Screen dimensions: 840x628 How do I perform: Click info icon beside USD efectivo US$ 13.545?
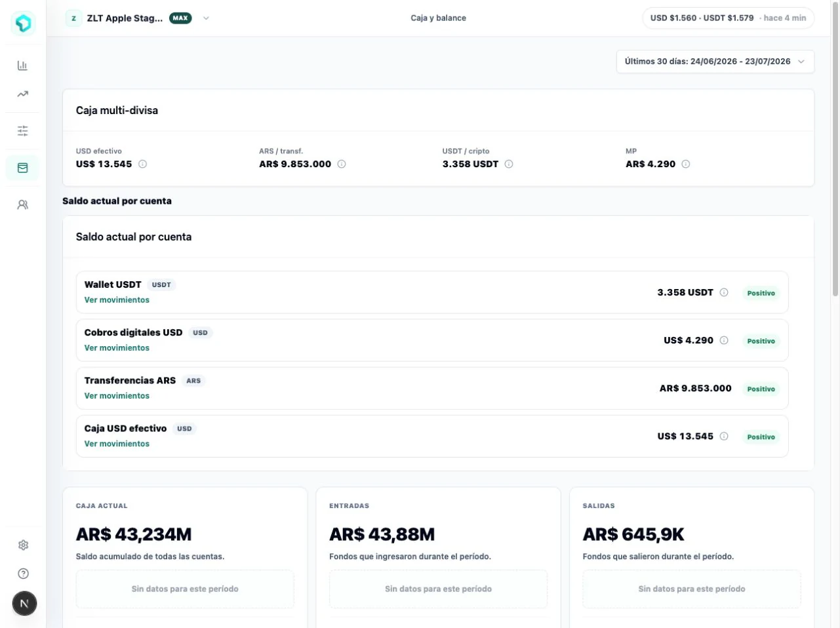click(142, 164)
